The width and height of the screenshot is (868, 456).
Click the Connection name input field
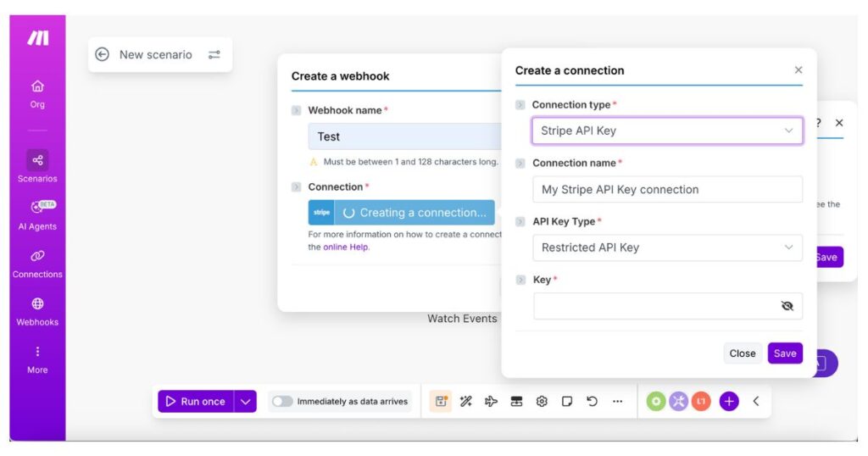[667, 189]
